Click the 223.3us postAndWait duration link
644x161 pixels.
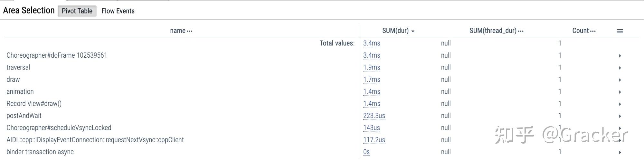click(x=374, y=116)
